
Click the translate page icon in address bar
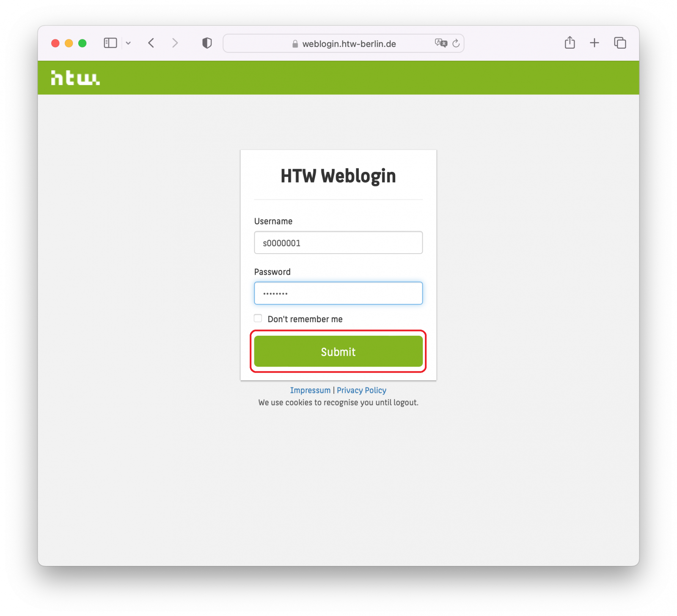tap(441, 43)
